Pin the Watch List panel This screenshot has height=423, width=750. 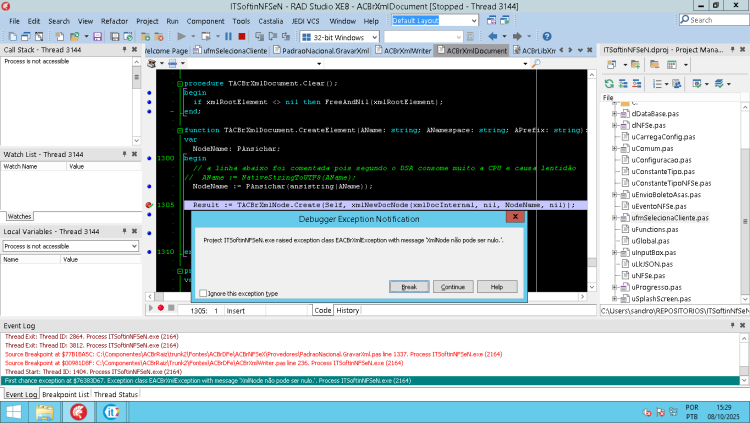125,154
